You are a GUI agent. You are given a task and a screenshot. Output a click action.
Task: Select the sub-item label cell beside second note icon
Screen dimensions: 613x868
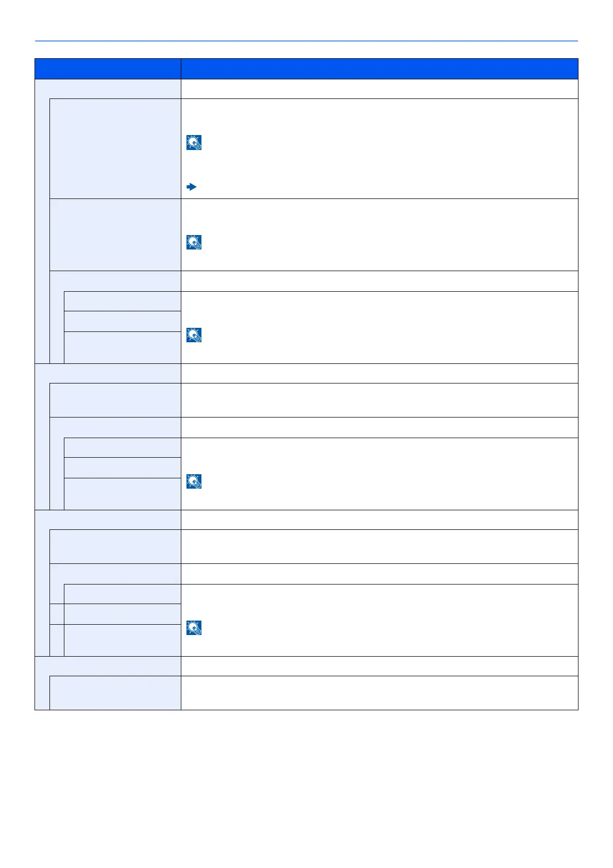tap(115, 235)
